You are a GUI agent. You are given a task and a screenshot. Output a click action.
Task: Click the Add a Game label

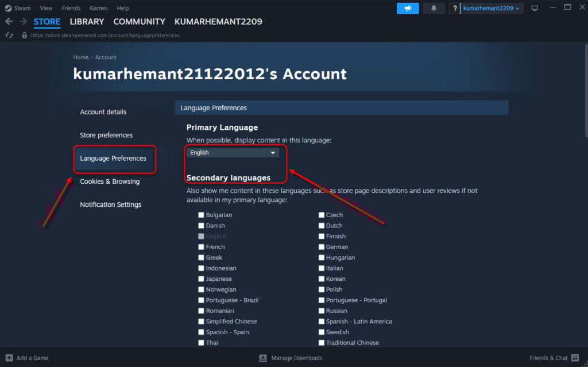(x=32, y=358)
